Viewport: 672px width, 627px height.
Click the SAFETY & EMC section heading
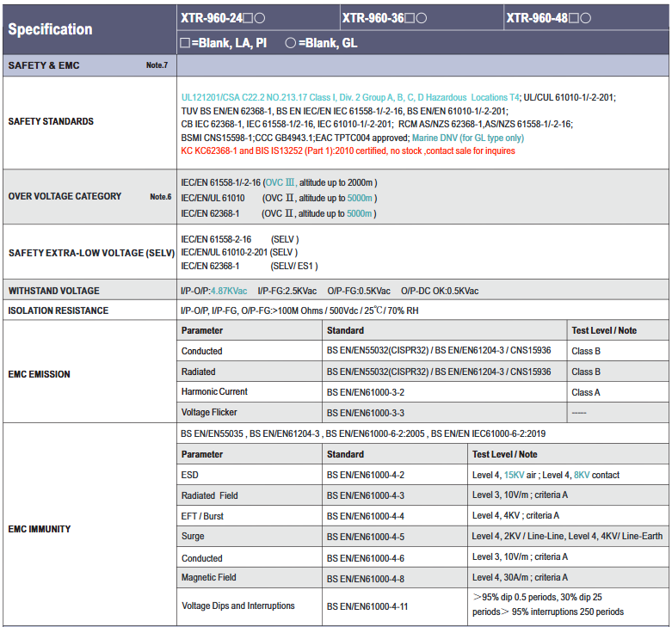(44, 65)
